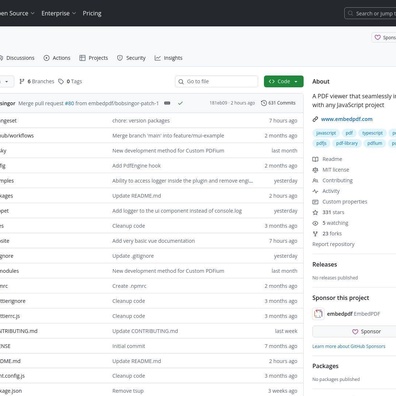Visit www.embedpdf.com website link
The image size is (396, 396).
pyautogui.click(x=347, y=119)
